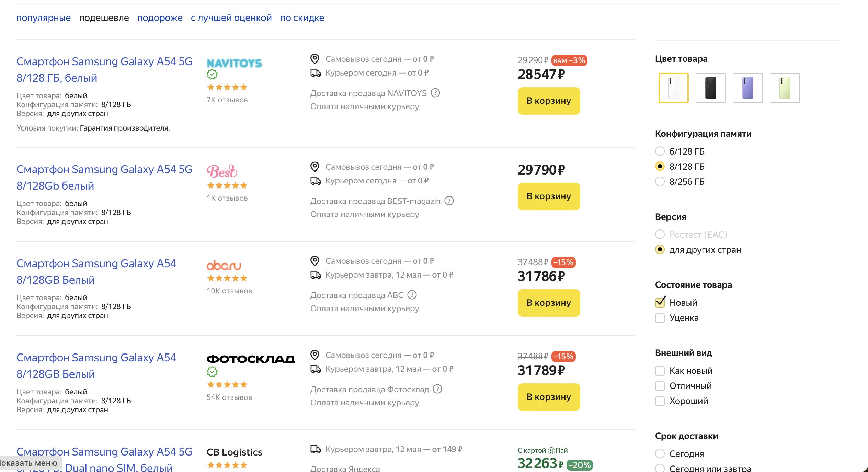The width and height of the screenshot is (868, 472).
Task: Open Фотосклад star rating
Action: pos(227,385)
